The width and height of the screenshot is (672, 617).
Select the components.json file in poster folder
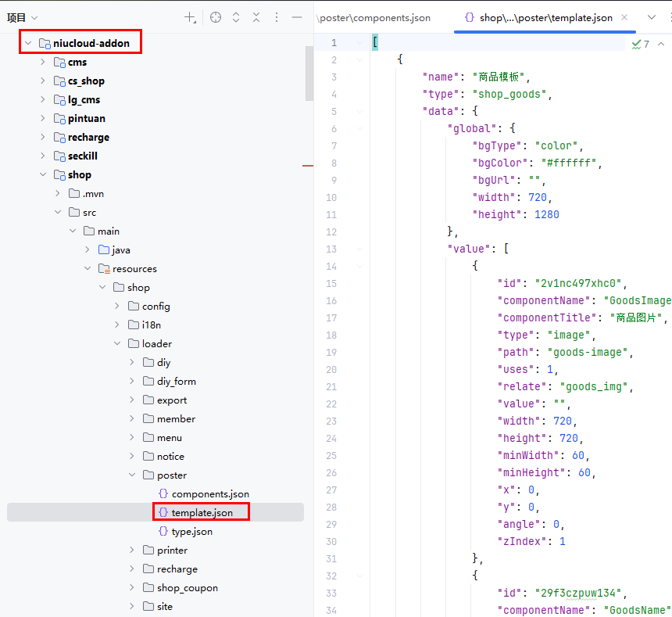pyautogui.click(x=210, y=494)
